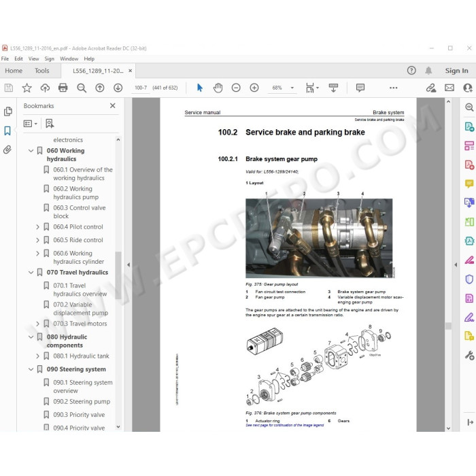Expand 060.6 Working hydraulics cylinder bookmark
The width and height of the screenshot is (476, 476).
point(37,253)
